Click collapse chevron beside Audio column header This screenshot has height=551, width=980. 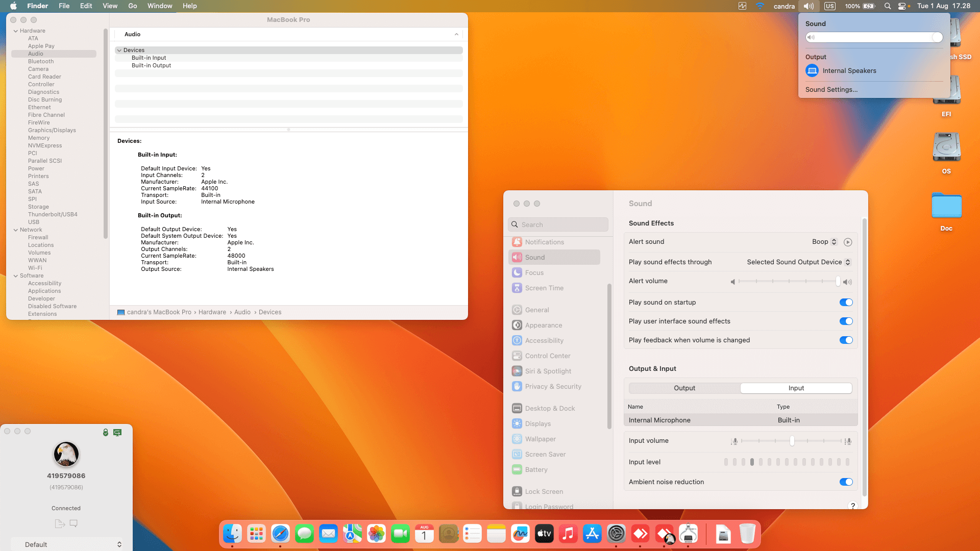point(456,34)
